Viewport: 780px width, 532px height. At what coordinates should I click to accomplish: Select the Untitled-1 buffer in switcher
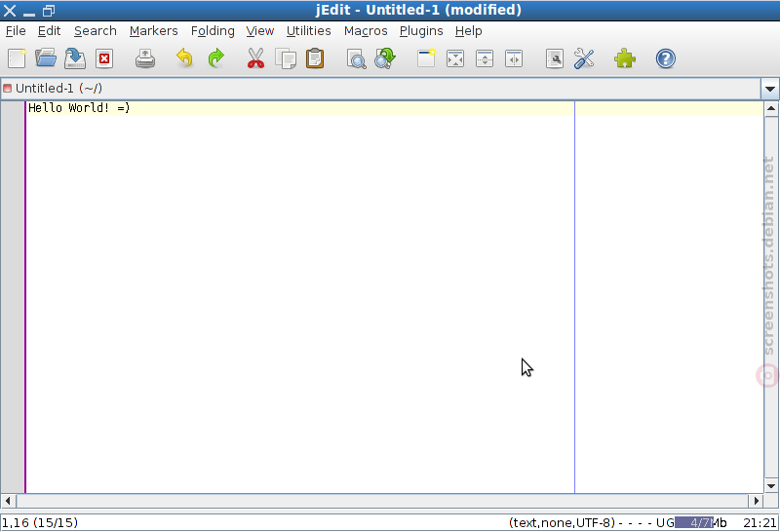380,89
